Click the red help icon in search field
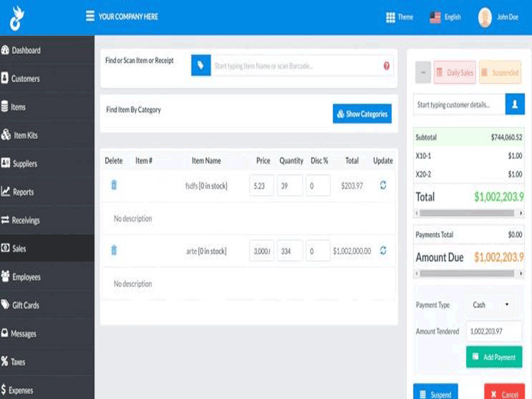The height and width of the screenshot is (399, 532). [386, 66]
